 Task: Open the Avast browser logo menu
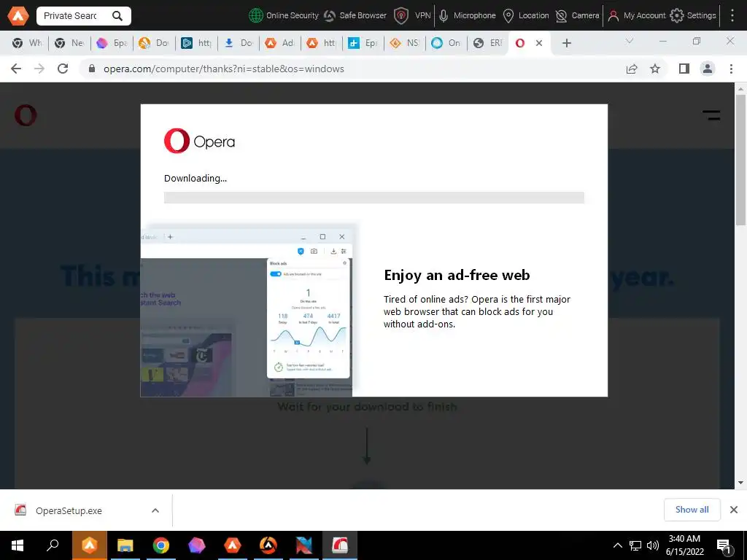tap(18, 16)
